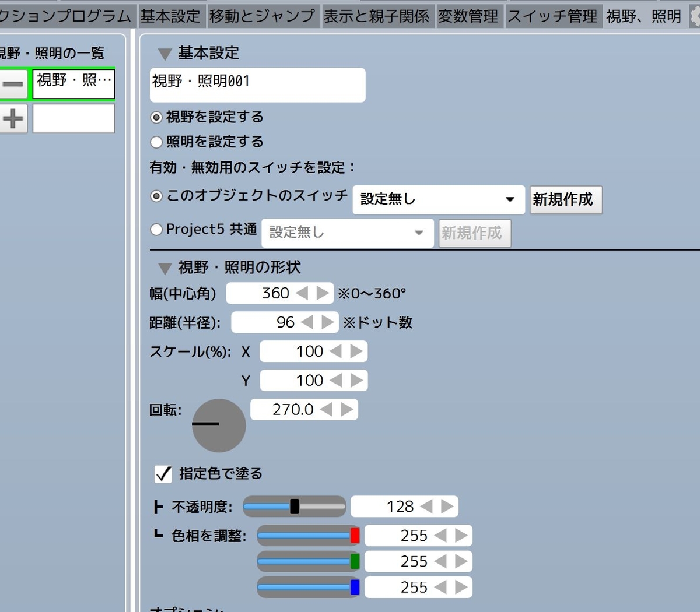Choose Project5 共通 radio option
The image size is (700, 612).
point(156,230)
